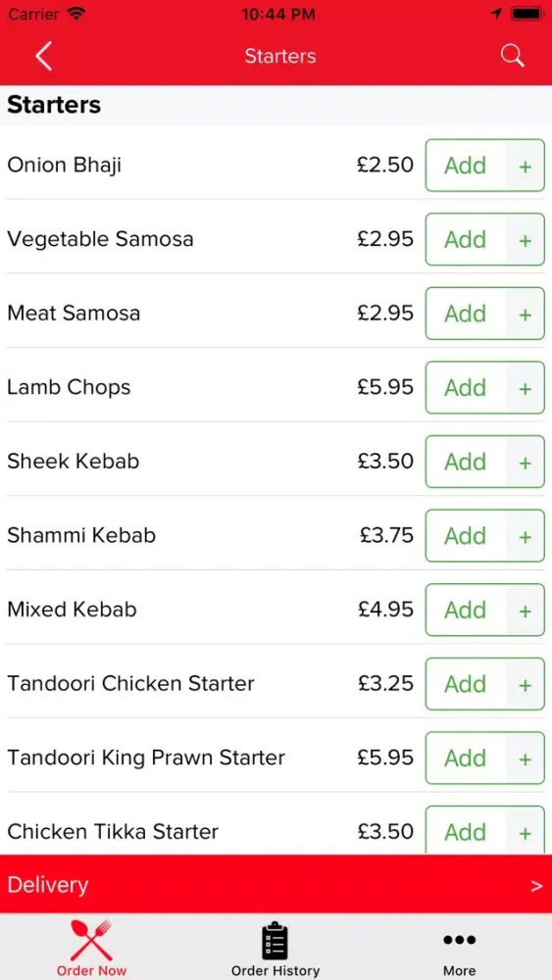This screenshot has height=980, width=552.
Task: Open the More three-dots icon
Action: coord(460,940)
